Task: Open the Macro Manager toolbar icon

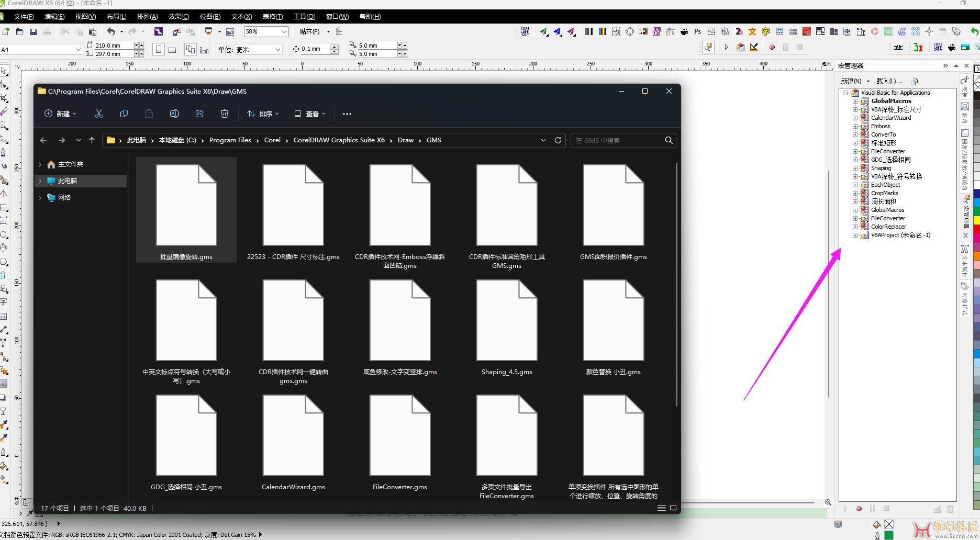Action: 708,47
